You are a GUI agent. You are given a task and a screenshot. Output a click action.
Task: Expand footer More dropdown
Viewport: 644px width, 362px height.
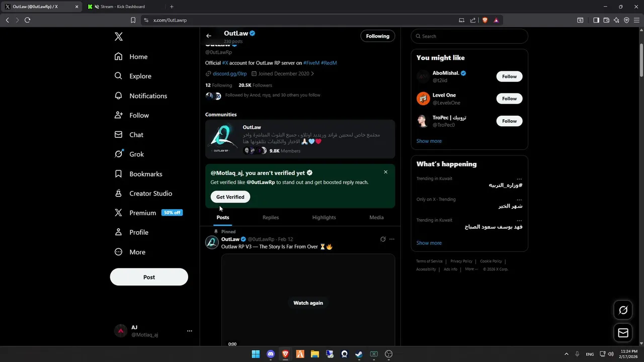pos(471,269)
